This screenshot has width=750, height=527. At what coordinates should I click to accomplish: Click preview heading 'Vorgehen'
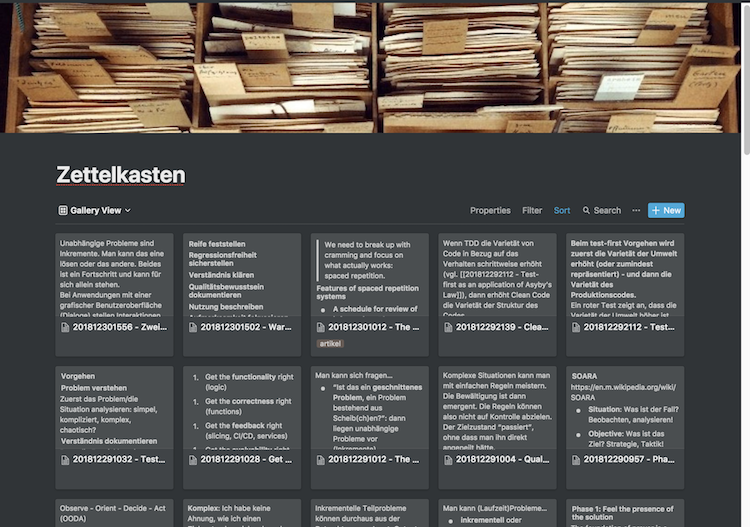click(x=77, y=376)
